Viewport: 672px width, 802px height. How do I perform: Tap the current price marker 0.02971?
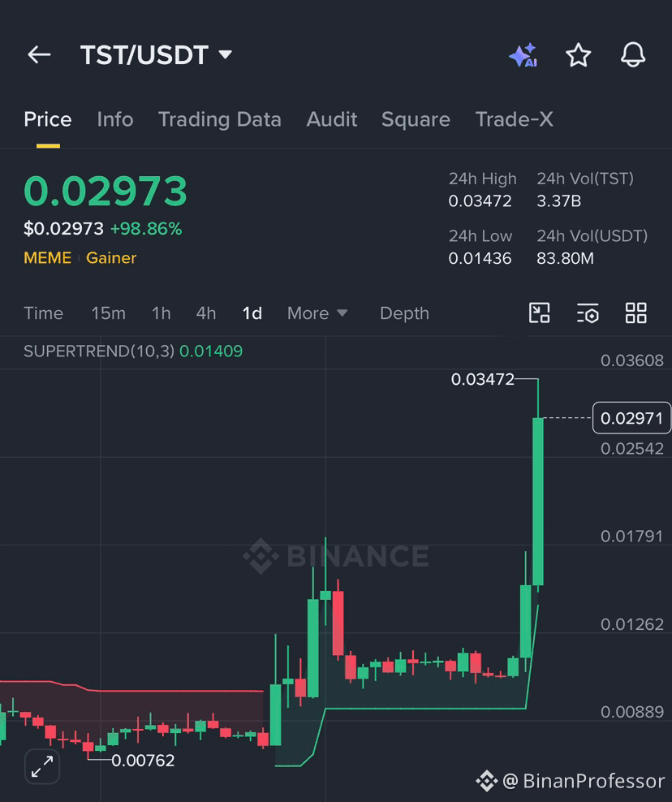tap(631, 418)
